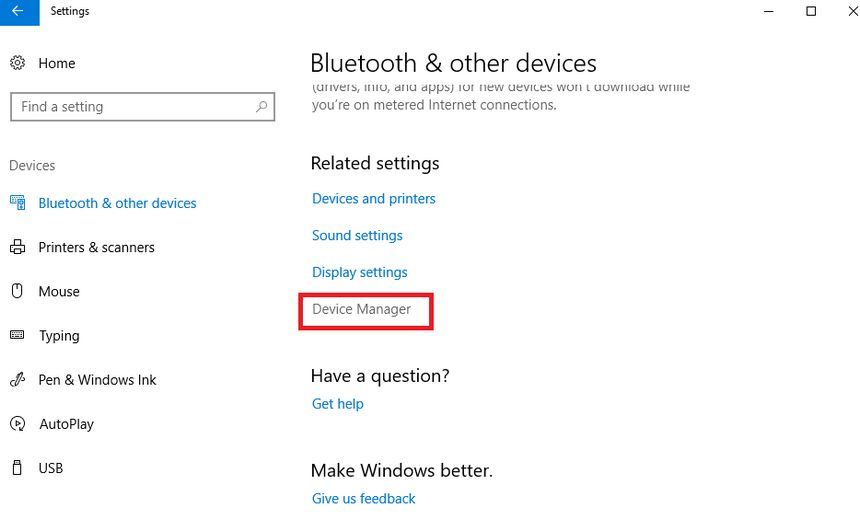Screen dimensions: 860x520
Task: Click the search magnifier icon
Action: tap(262, 106)
